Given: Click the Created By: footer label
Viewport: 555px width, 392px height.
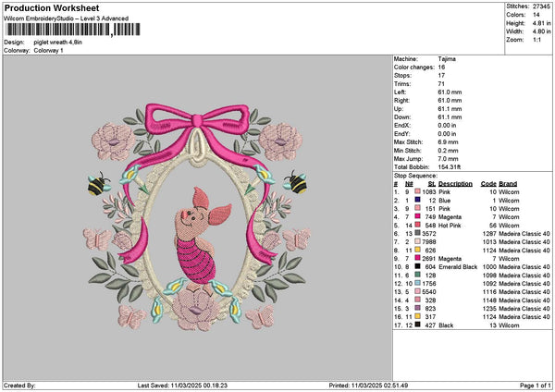Looking at the screenshot, I should click(19, 386).
